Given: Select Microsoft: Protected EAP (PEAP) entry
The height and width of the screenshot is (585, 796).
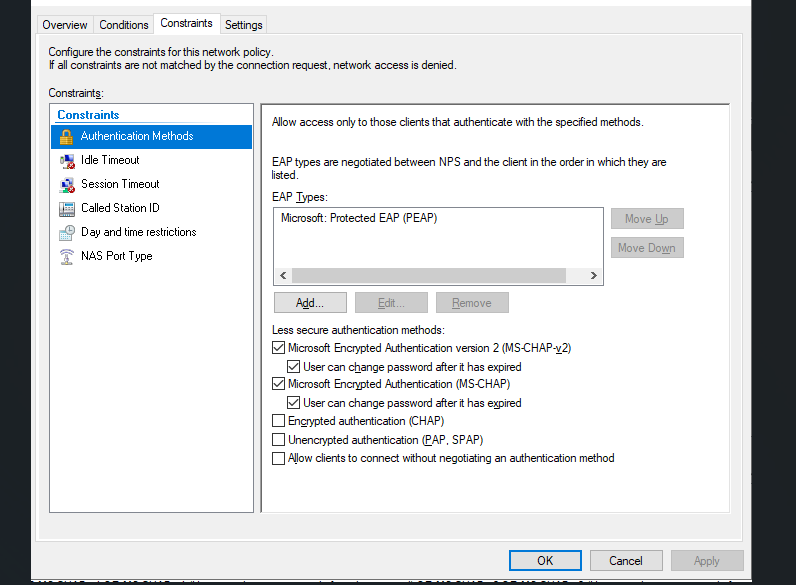Looking at the screenshot, I should click(x=359, y=218).
